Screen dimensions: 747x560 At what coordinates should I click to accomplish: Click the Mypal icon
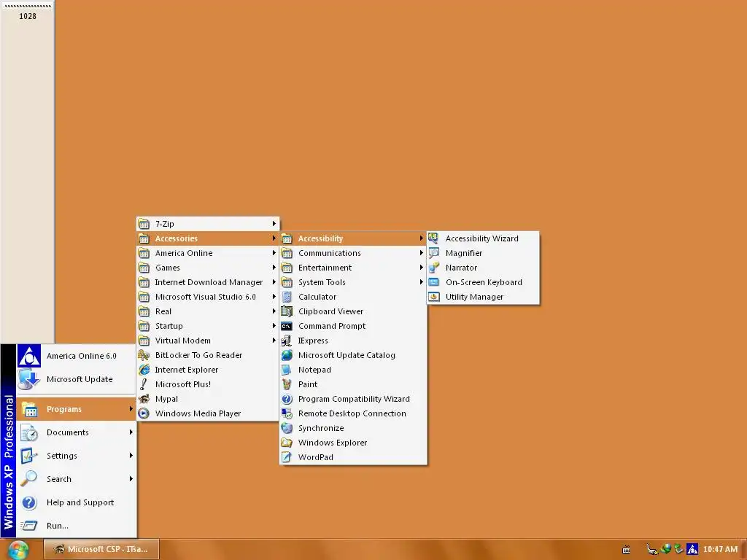(144, 399)
